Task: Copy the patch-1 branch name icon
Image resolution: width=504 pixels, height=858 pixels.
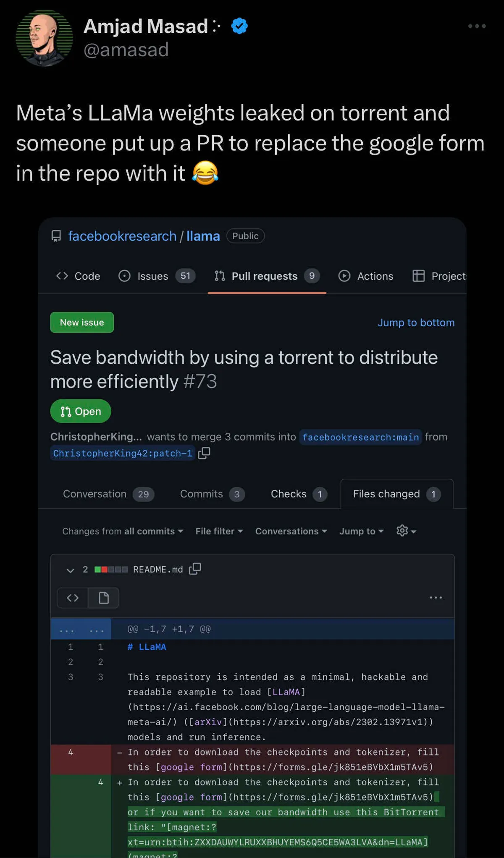Action: (204, 453)
